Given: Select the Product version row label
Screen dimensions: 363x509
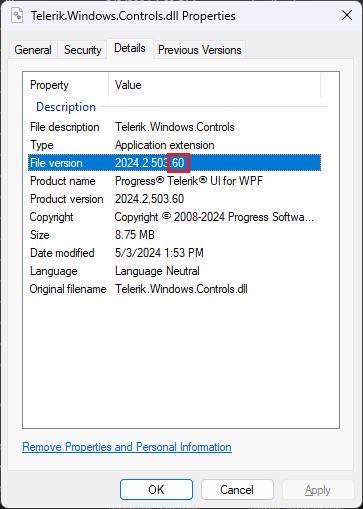Looking at the screenshot, I should [x=67, y=199].
